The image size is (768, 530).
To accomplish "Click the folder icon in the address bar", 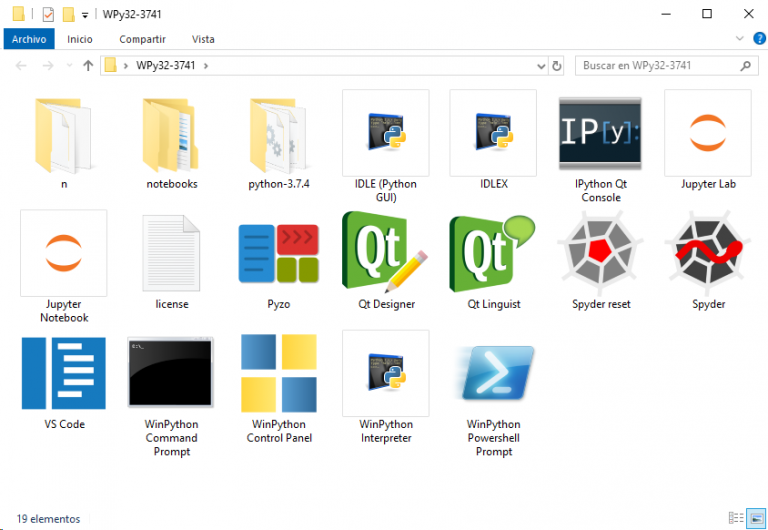I will 111,65.
